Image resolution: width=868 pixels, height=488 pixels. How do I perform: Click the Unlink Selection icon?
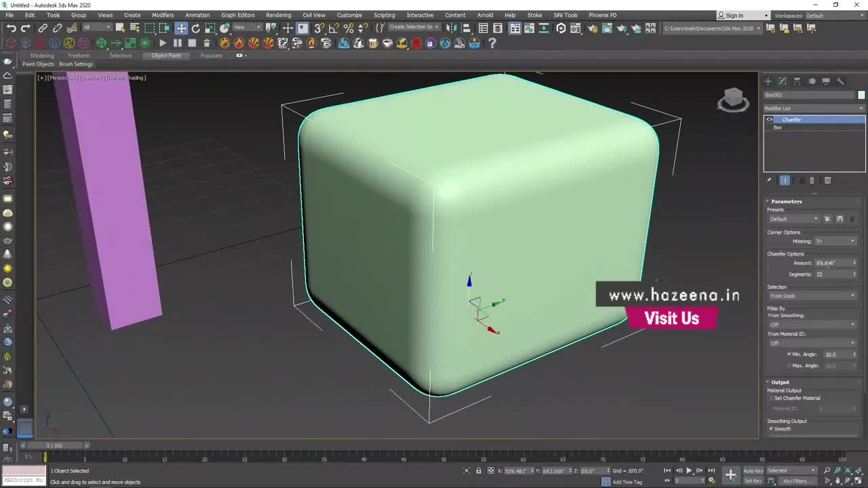point(57,28)
